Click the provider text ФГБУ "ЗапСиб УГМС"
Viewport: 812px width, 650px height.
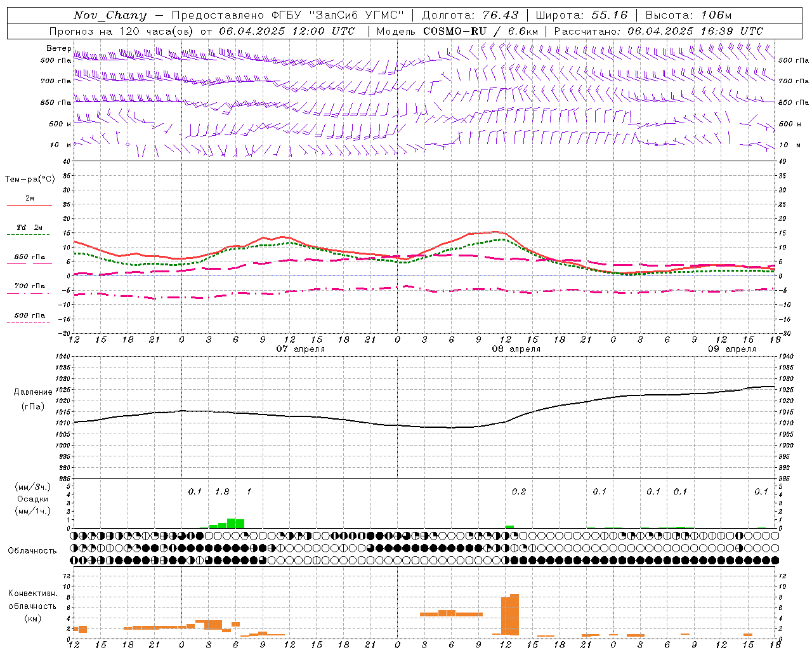[339, 15]
